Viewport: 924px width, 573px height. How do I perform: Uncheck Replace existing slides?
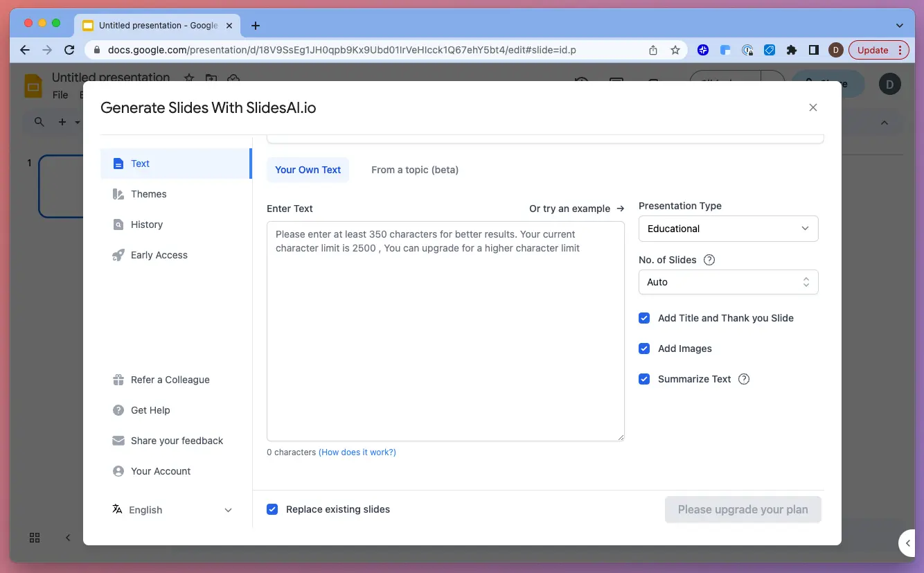point(272,509)
